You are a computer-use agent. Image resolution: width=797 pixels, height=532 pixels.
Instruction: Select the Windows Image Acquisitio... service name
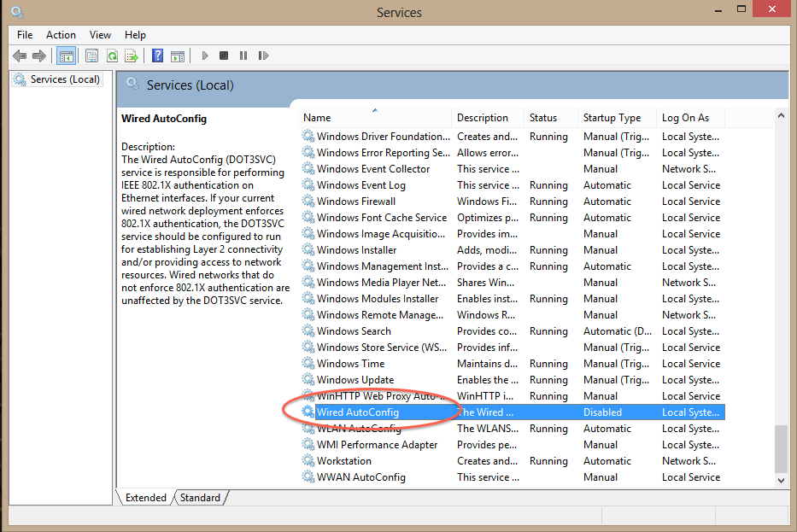(x=381, y=234)
